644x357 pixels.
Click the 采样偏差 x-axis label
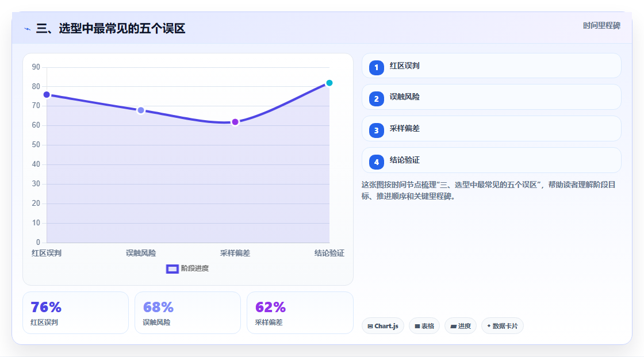click(x=235, y=253)
